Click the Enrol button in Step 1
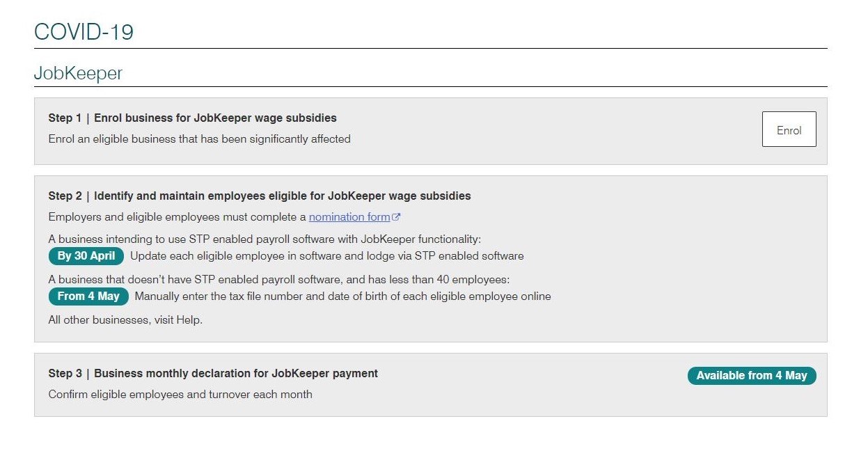This screenshot has height=451, width=868. [789, 129]
